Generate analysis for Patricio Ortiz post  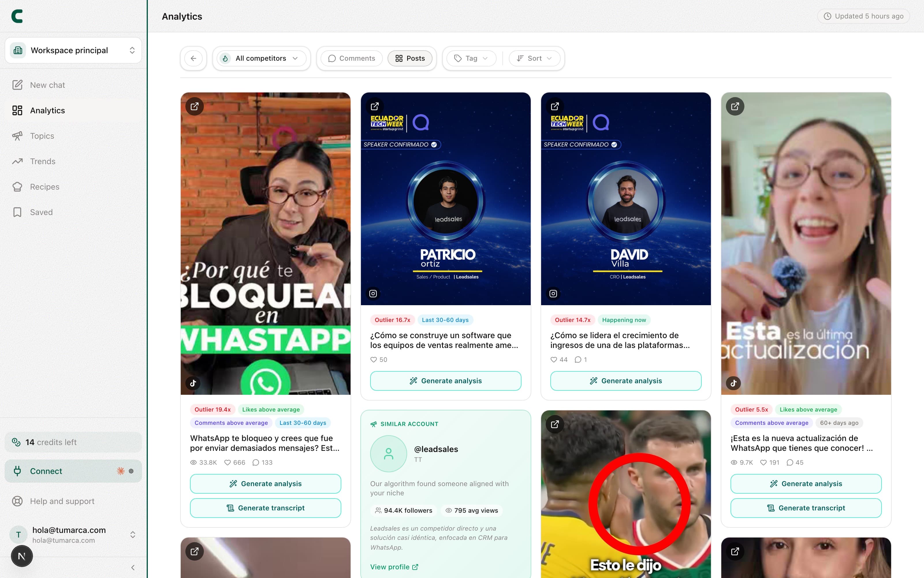446,381
